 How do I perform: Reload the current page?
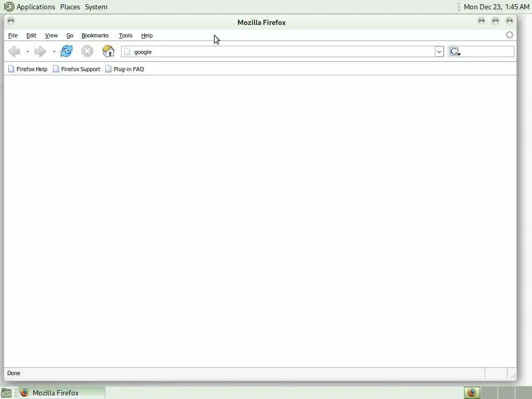[66, 51]
